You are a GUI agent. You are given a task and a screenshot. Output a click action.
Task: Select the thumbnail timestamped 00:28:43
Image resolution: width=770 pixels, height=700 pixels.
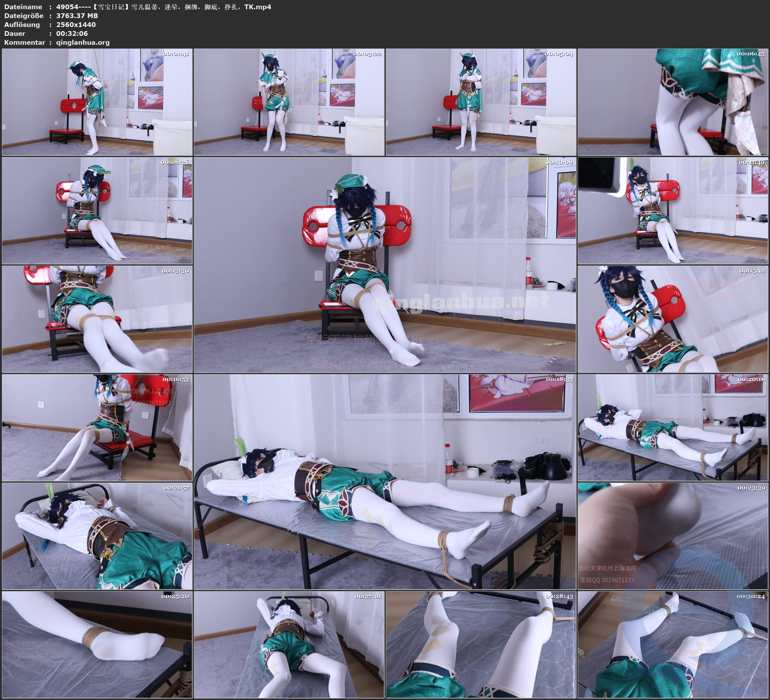click(x=481, y=644)
